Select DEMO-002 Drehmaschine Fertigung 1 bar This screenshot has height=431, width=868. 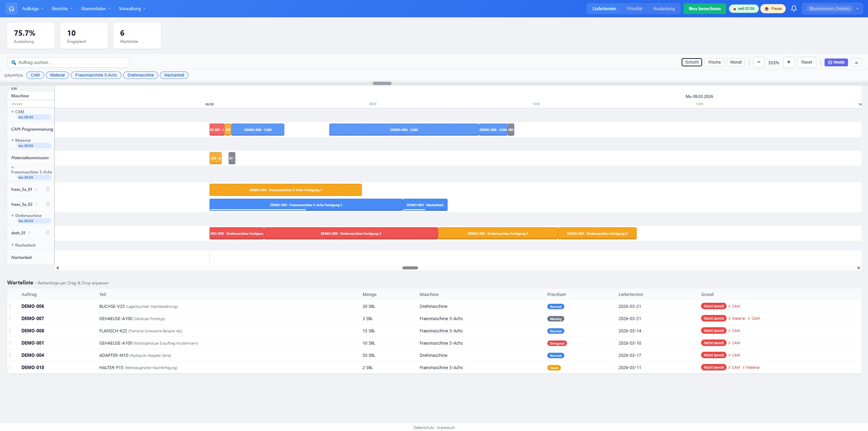498,233
